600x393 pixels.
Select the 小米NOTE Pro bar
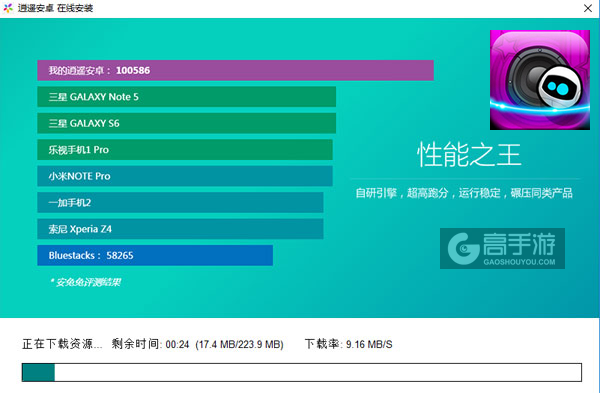tap(185, 176)
